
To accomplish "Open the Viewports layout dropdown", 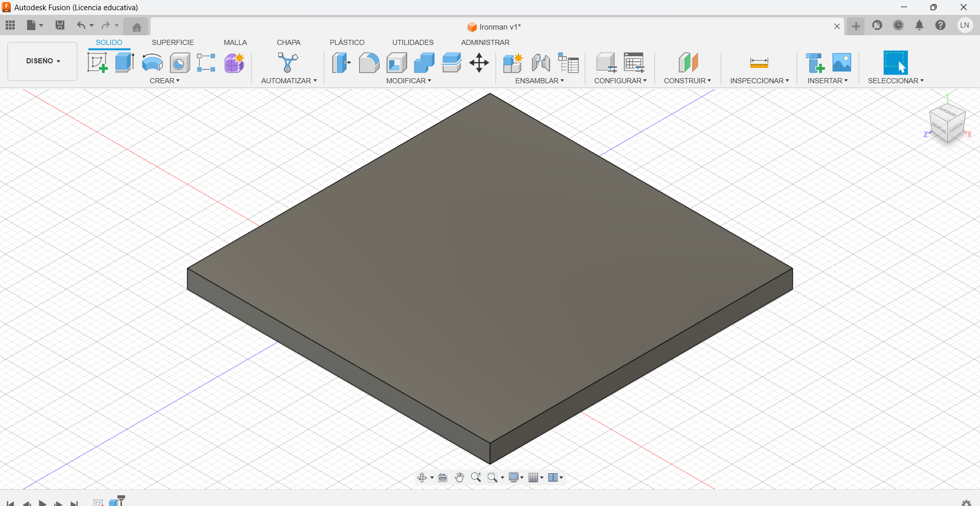I will (x=555, y=477).
